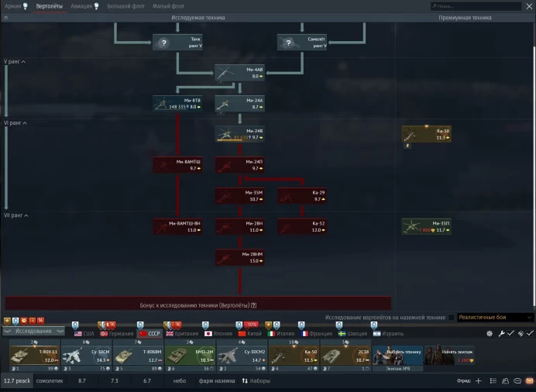Open the squad list icon
Image resolution: width=536 pixels, height=392 pixels.
click(x=493, y=380)
